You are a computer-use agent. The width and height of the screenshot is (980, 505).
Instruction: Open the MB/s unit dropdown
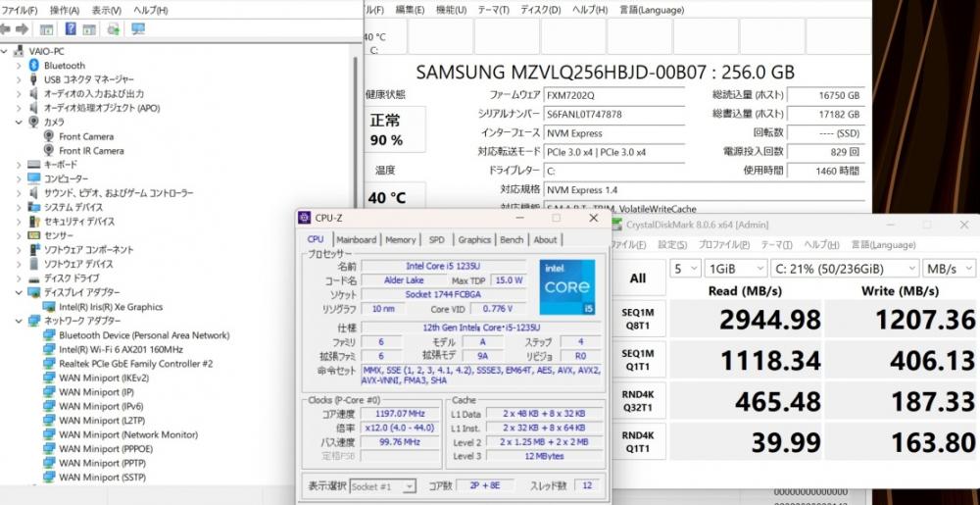[x=949, y=268]
